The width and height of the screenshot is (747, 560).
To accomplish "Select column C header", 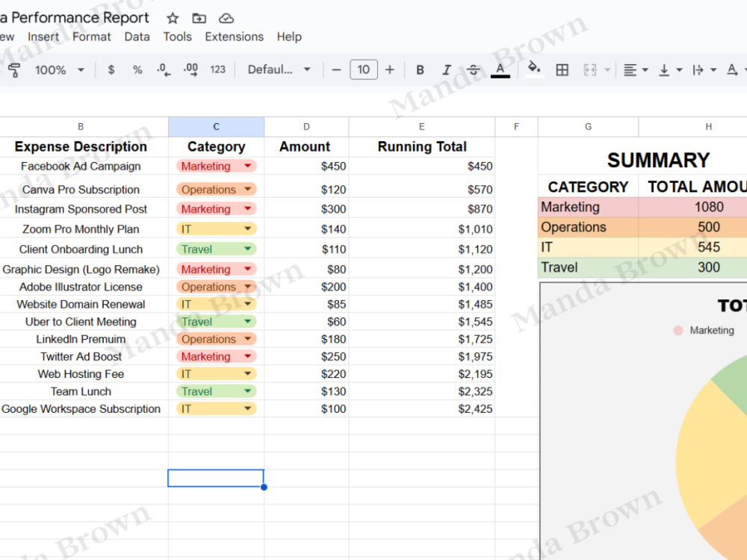I will (217, 127).
